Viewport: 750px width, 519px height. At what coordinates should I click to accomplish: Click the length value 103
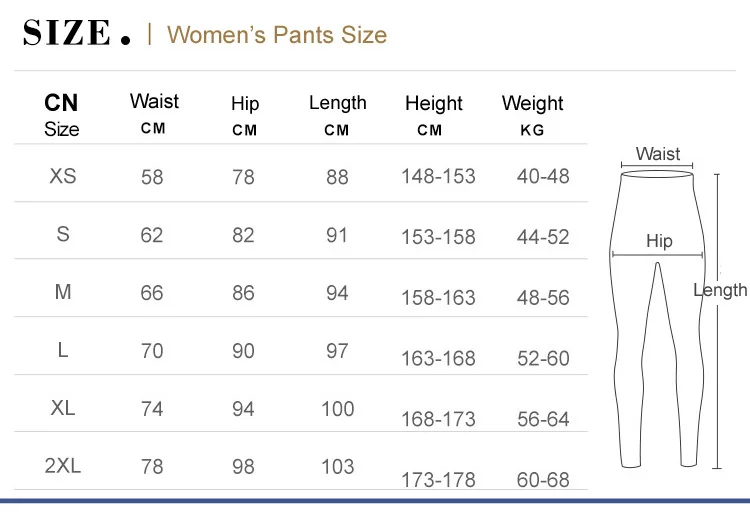coord(338,466)
